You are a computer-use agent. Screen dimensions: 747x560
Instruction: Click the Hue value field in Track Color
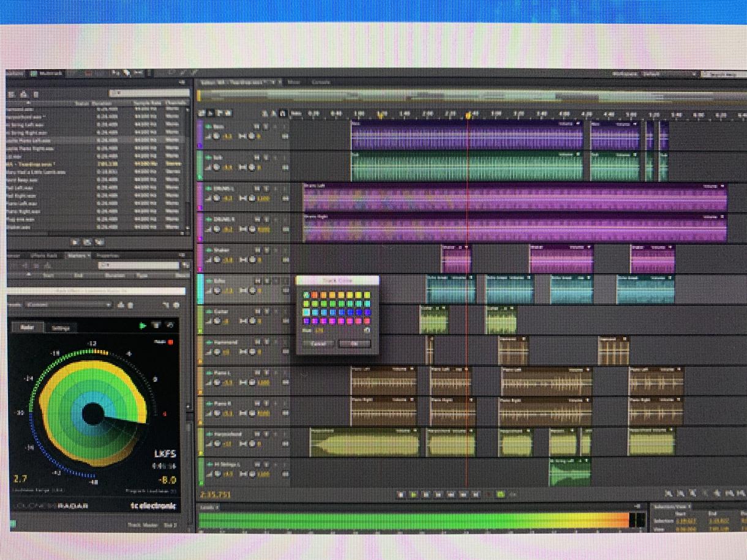pos(319,331)
